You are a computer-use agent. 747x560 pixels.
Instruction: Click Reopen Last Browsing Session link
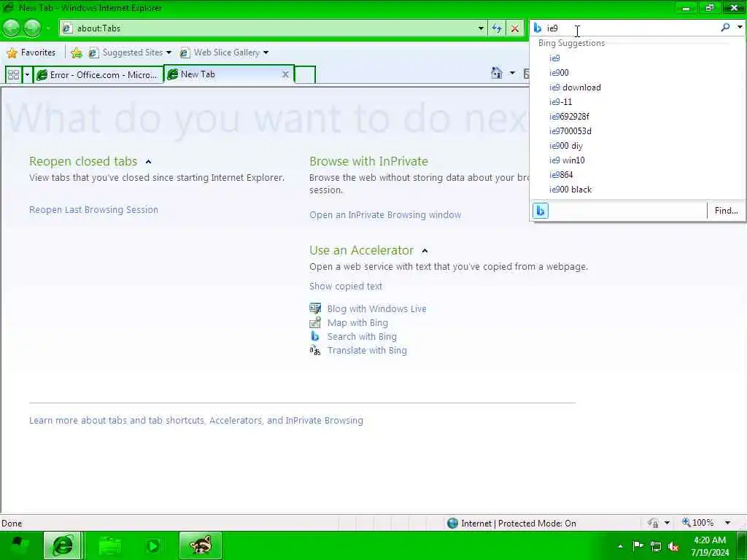point(93,209)
